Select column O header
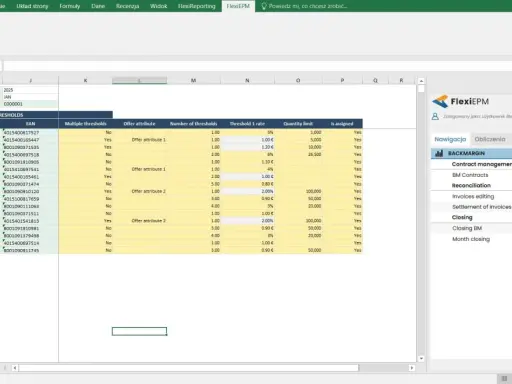Image resolution: width=512 pixels, height=384 pixels. click(298, 80)
